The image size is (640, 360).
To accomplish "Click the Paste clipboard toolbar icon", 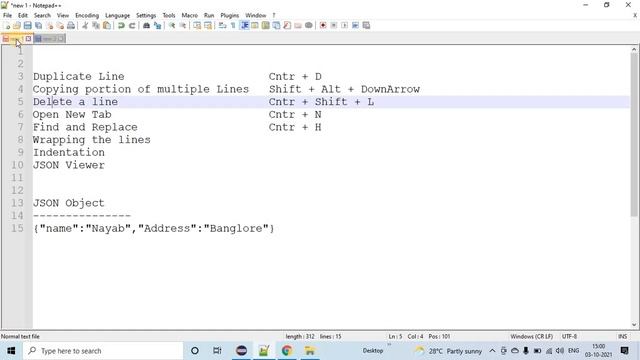I will click(x=107, y=25).
